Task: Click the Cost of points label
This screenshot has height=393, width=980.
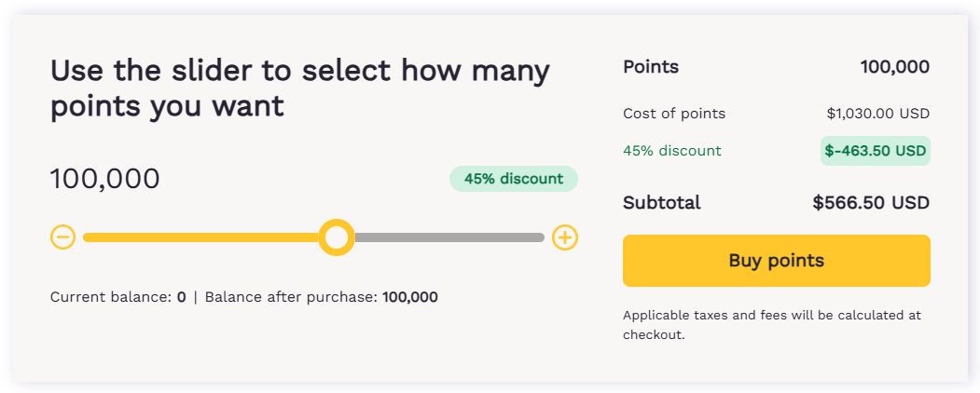Action: click(674, 114)
